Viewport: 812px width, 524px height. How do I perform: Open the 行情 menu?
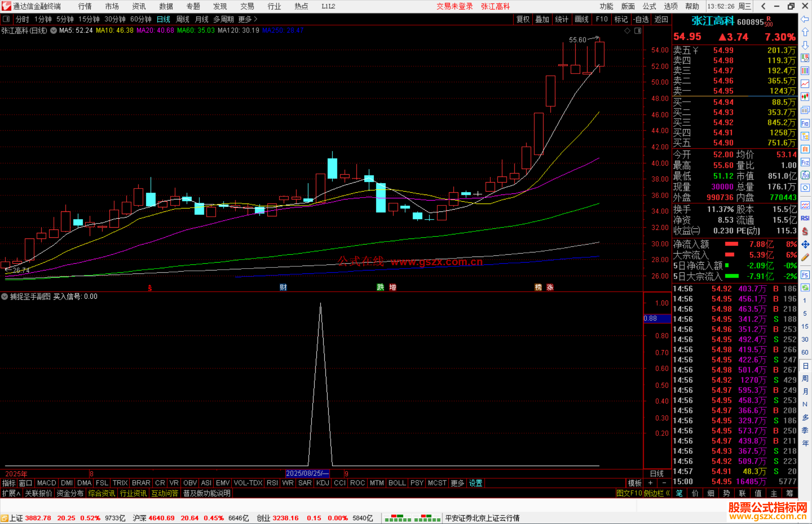(85, 6)
